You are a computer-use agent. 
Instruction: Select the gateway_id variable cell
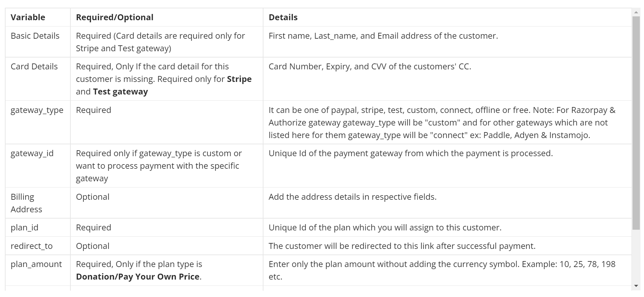[38, 166]
